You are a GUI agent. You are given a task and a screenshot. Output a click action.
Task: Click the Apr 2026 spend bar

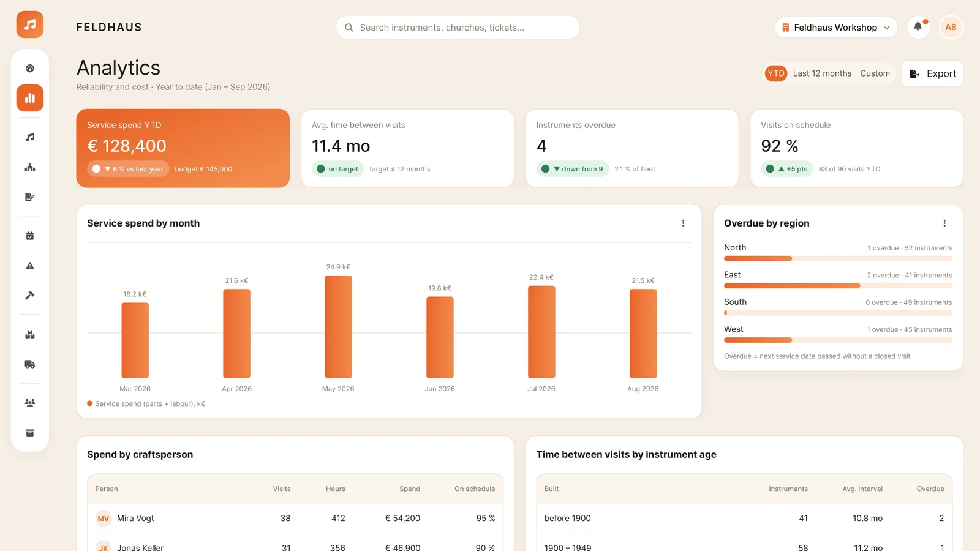tap(236, 334)
